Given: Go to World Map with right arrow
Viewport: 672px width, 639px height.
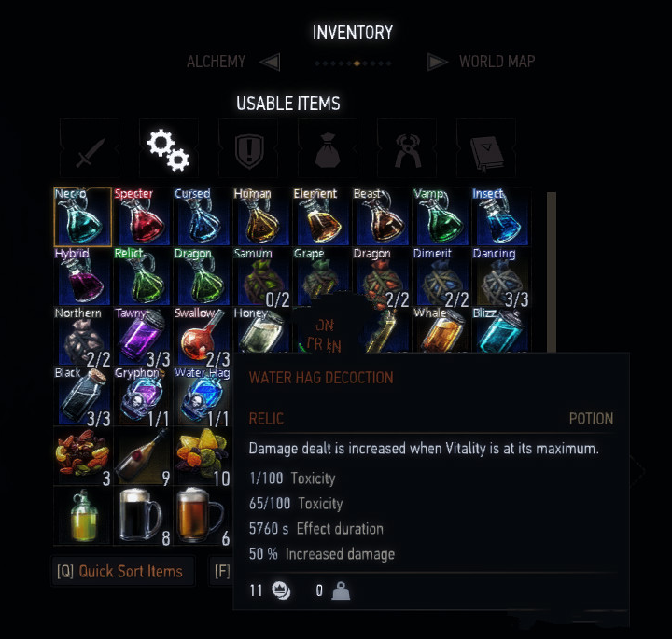Looking at the screenshot, I should click(x=437, y=62).
